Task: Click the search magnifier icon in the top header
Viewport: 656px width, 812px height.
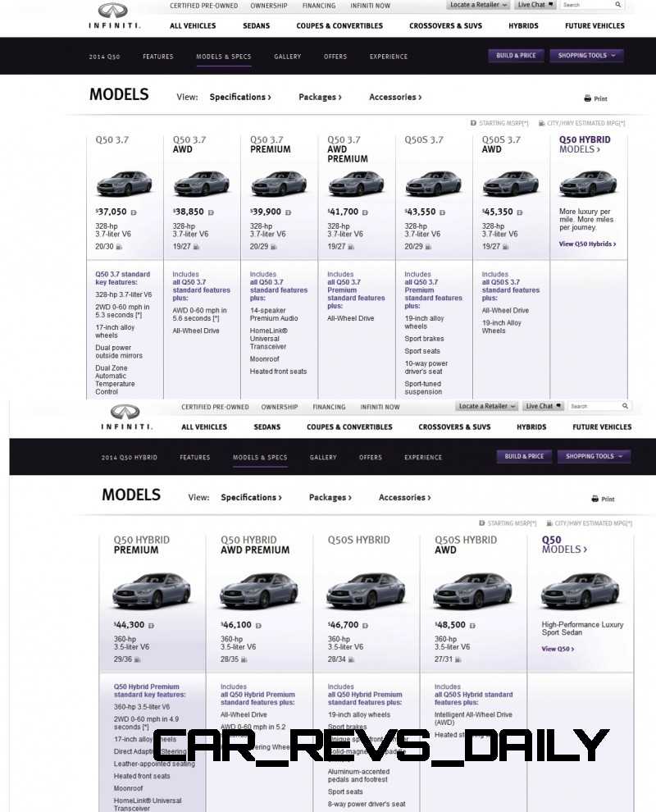Action: [x=617, y=5]
